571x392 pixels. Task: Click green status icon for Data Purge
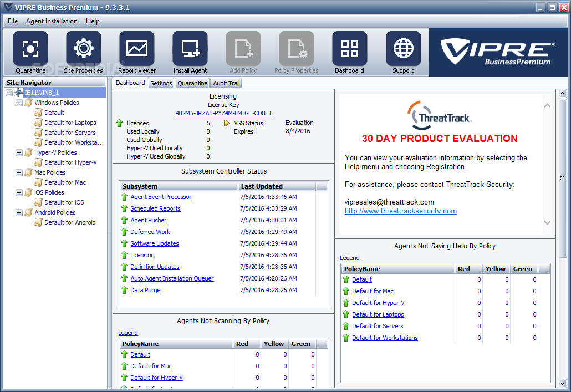(x=124, y=291)
